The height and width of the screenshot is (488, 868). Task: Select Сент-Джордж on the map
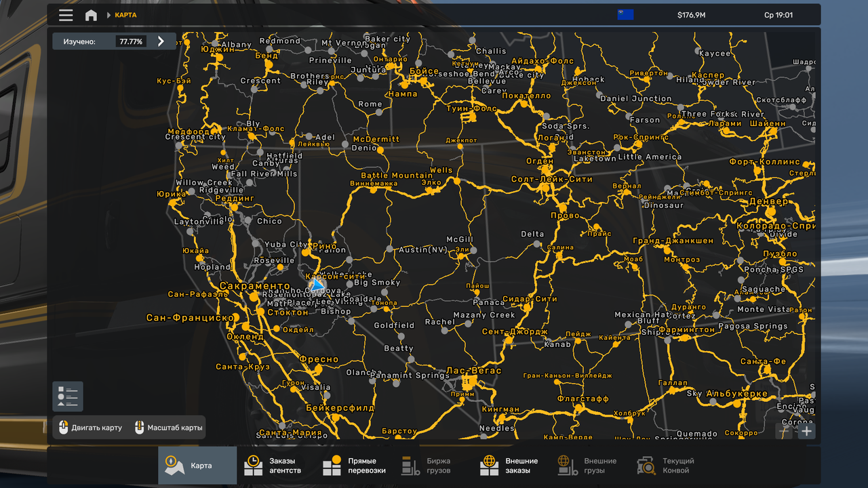pyautogui.click(x=515, y=331)
